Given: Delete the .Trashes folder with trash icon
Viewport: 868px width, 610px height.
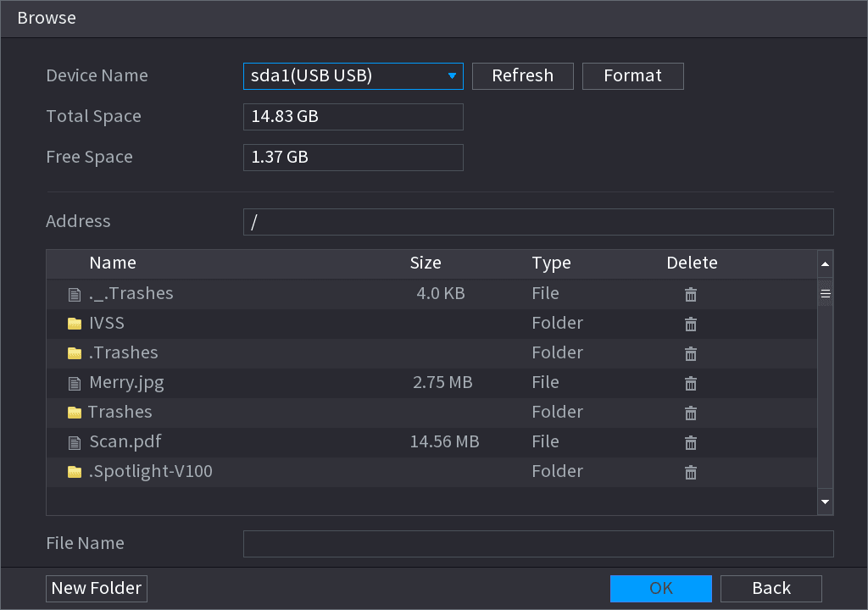Looking at the screenshot, I should point(690,353).
